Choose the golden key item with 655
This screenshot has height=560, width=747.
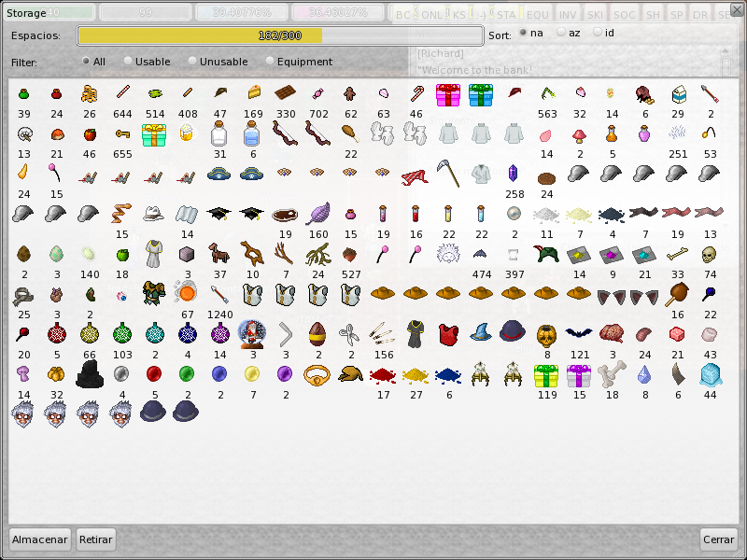click(122, 134)
